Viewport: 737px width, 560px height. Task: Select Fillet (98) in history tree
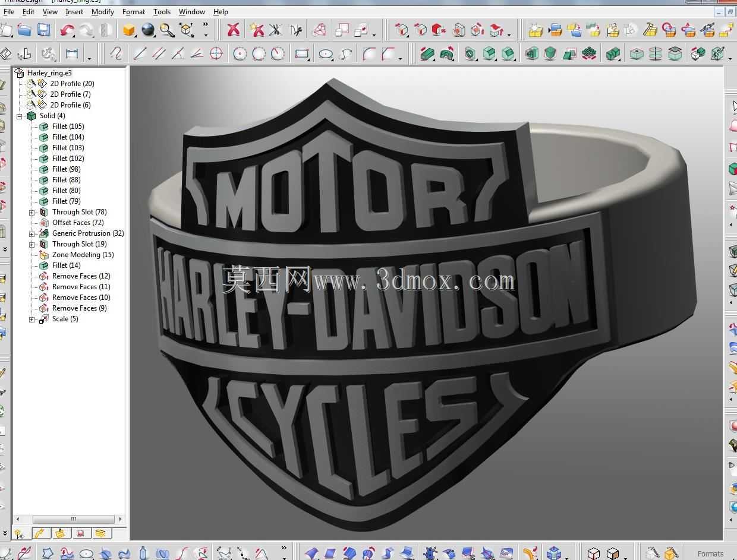(67, 169)
